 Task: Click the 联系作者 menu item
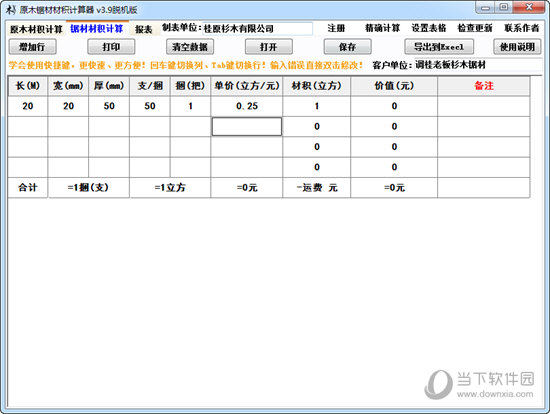(522, 28)
